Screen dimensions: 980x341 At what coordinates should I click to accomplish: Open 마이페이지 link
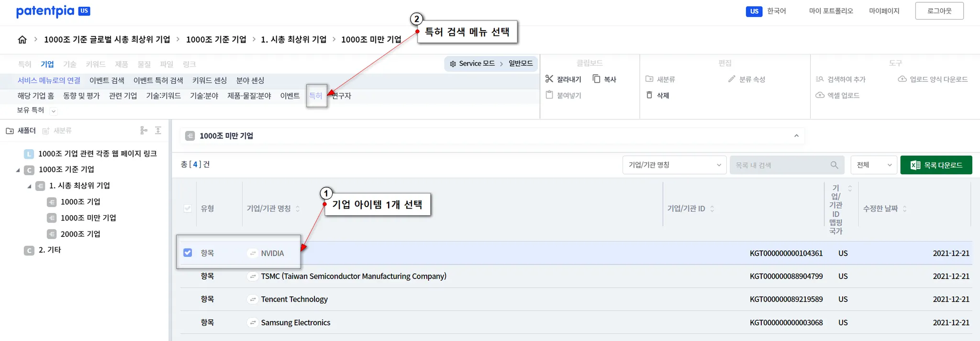tap(884, 11)
